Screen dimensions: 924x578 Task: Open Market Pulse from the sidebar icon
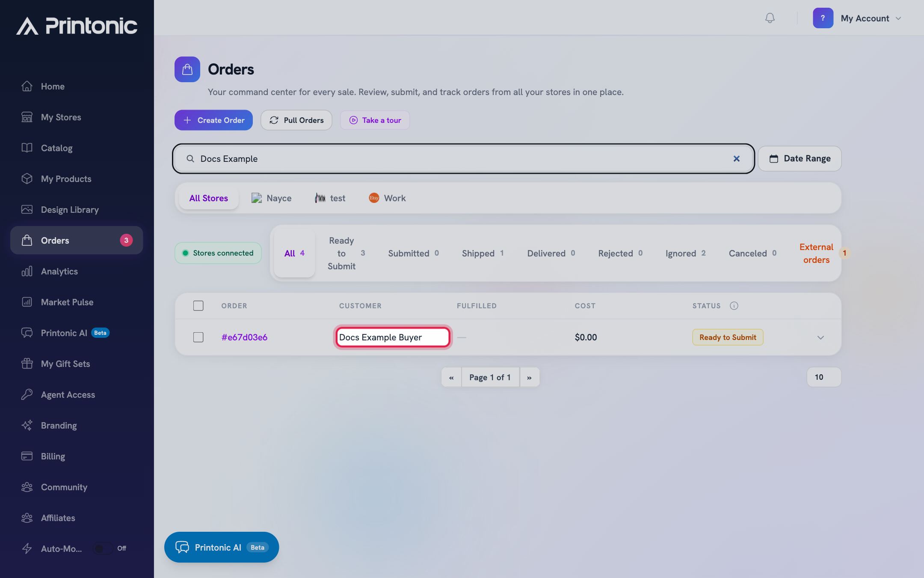pyautogui.click(x=27, y=302)
